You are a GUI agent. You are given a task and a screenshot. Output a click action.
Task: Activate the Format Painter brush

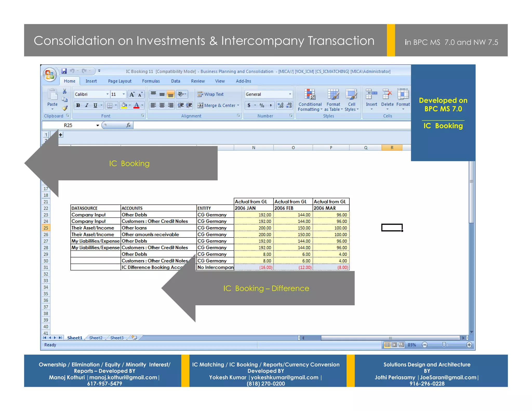pos(65,108)
